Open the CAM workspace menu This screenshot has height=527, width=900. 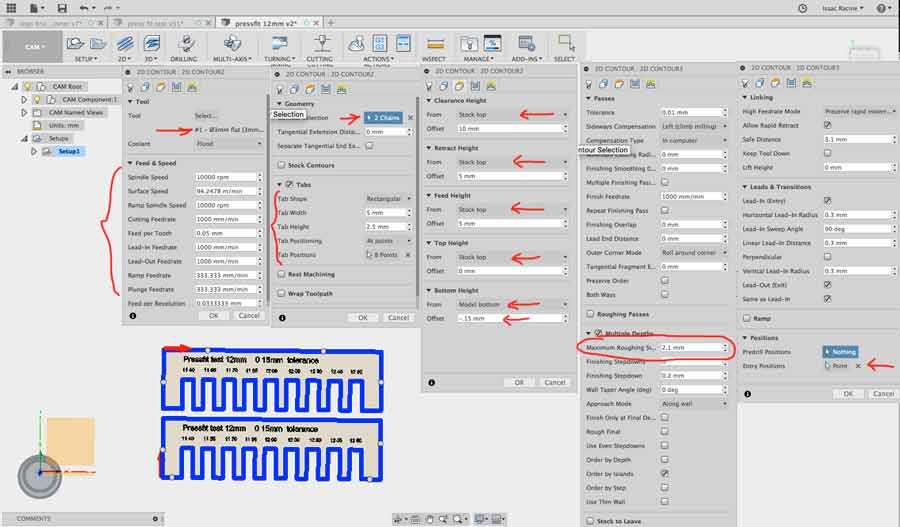click(x=33, y=45)
